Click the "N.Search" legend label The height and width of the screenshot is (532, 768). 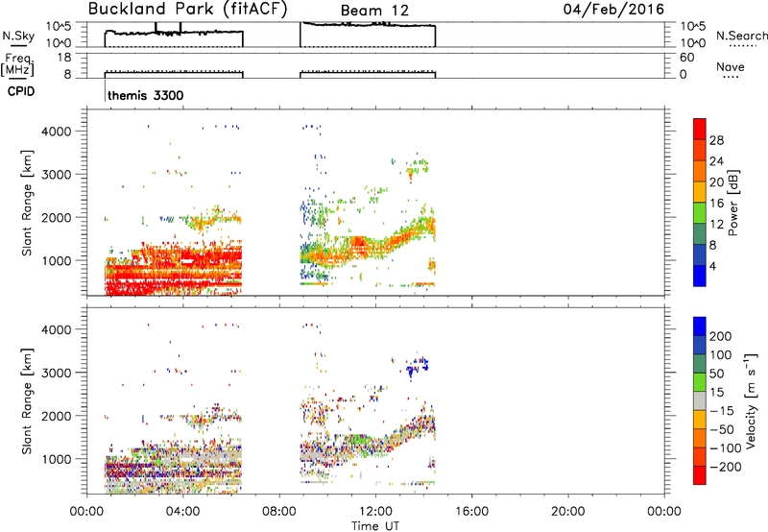pos(742,36)
